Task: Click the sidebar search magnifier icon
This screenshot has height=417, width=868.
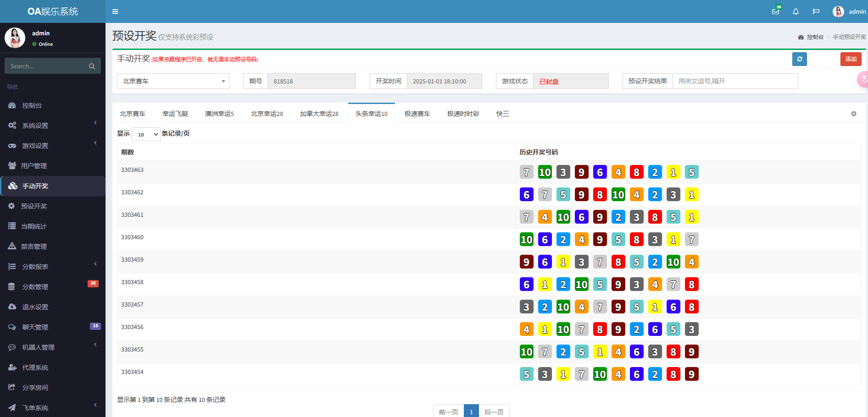Action: (x=92, y=66)
